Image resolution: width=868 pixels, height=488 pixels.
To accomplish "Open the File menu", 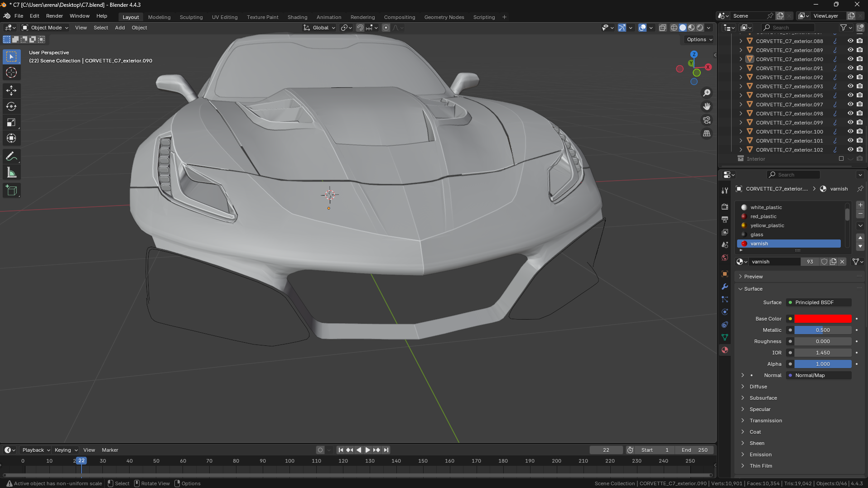I will [x=19, y=16].
